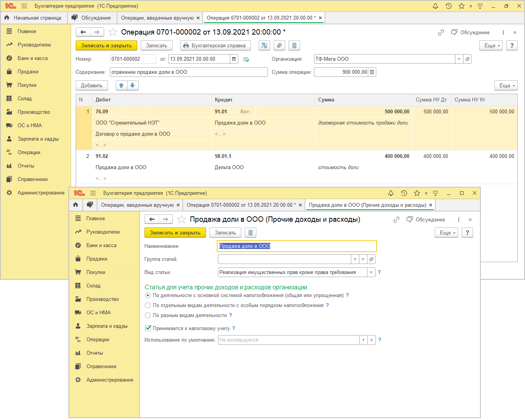This screenshot has height=420, width=525.
Task: Click Содержание input field
Action: point(189,72)
